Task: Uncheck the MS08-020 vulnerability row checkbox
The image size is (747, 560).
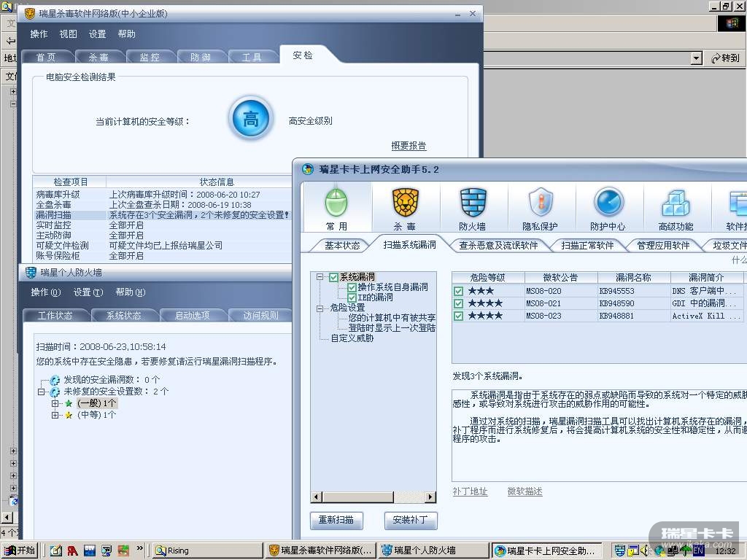Action: tap(458, 291)
